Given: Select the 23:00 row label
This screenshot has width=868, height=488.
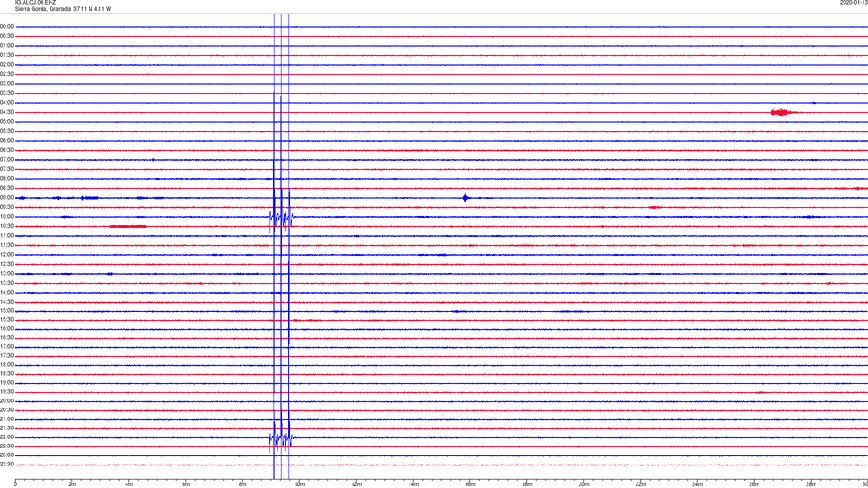Looking at the screenshot, I should tap(6, 455).
